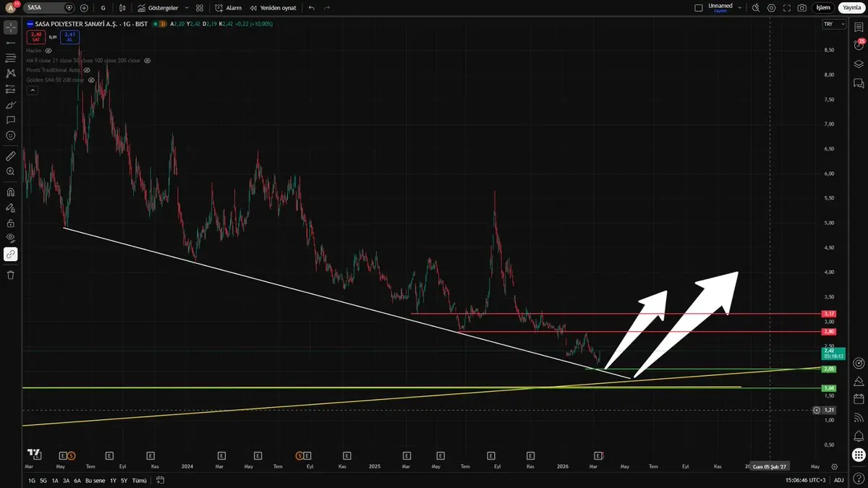Image resolution: width=868 pixels, height=488 pixels.
Task: Open the time axis settings gear
Action: point(834,466)
